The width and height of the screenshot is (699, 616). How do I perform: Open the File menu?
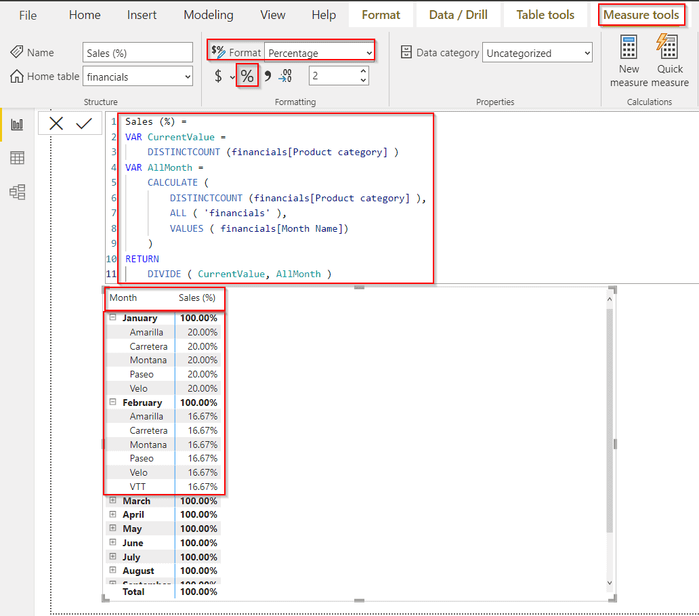(x=28, y=15)
